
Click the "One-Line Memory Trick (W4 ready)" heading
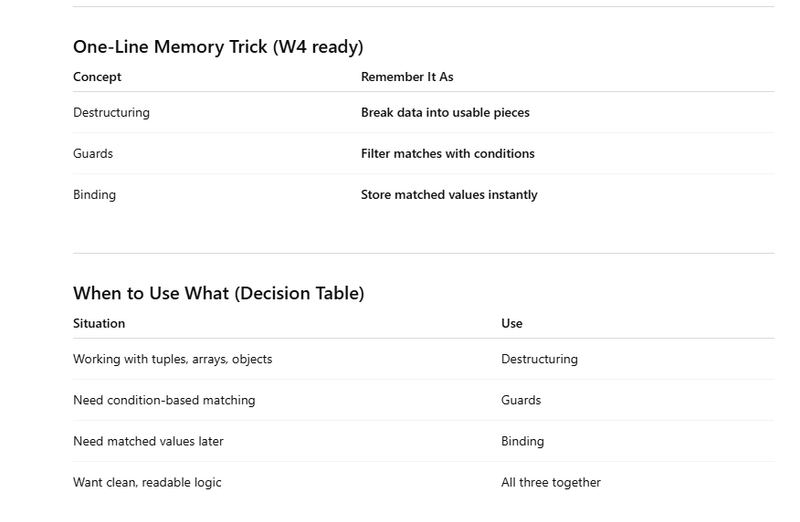218,46
